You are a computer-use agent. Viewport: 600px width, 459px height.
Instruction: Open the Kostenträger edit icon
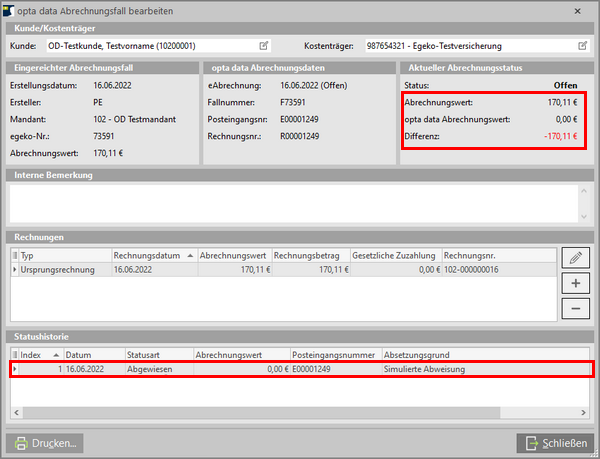tap(583, 46)
